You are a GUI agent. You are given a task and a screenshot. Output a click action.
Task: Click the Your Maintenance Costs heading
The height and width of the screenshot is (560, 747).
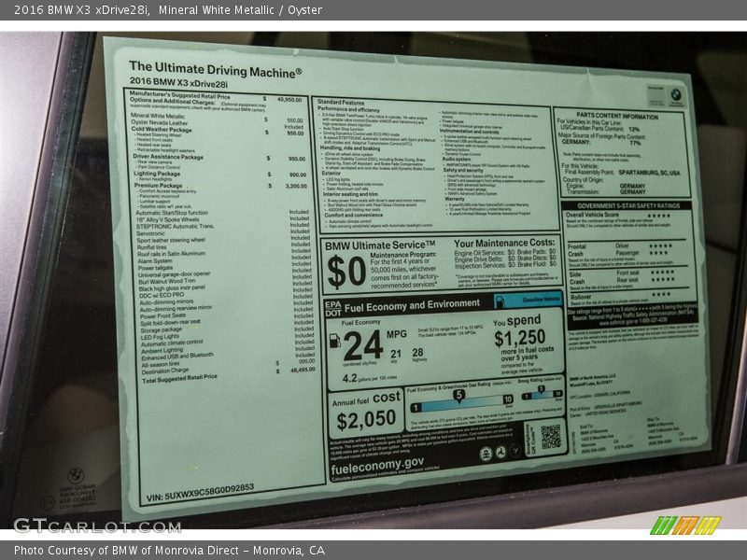[x=504, y=243]
